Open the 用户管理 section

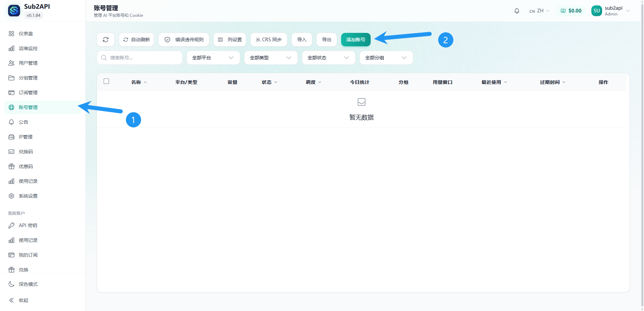(x=27, y=63)
